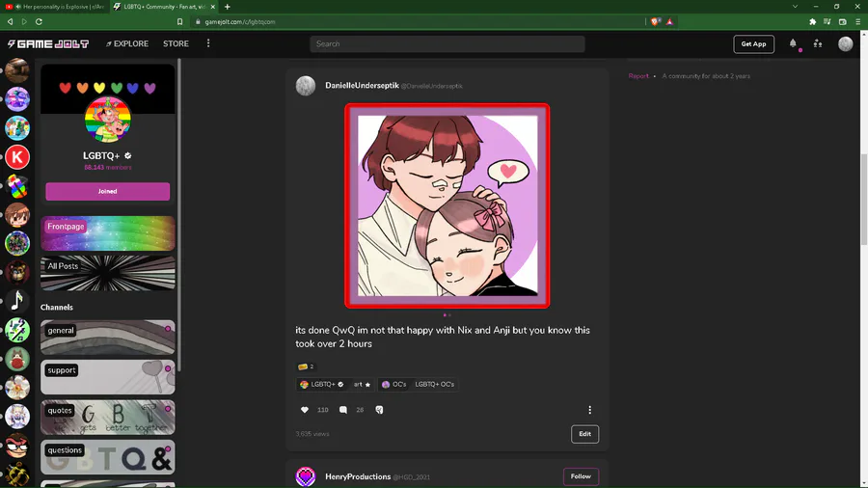Open the music note community icon
868x488 pixels.
[x=17, y=301]
